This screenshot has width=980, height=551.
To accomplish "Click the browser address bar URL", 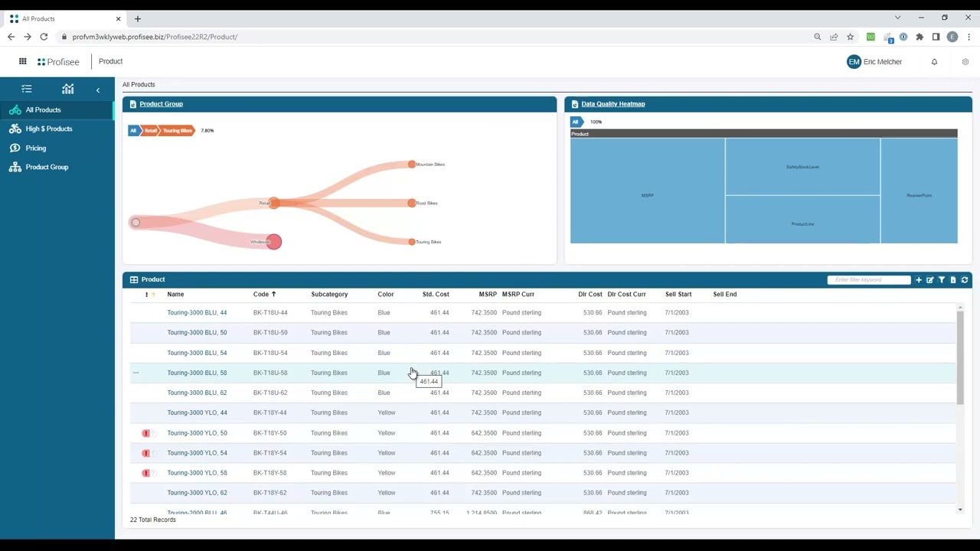I will (155, 37).
